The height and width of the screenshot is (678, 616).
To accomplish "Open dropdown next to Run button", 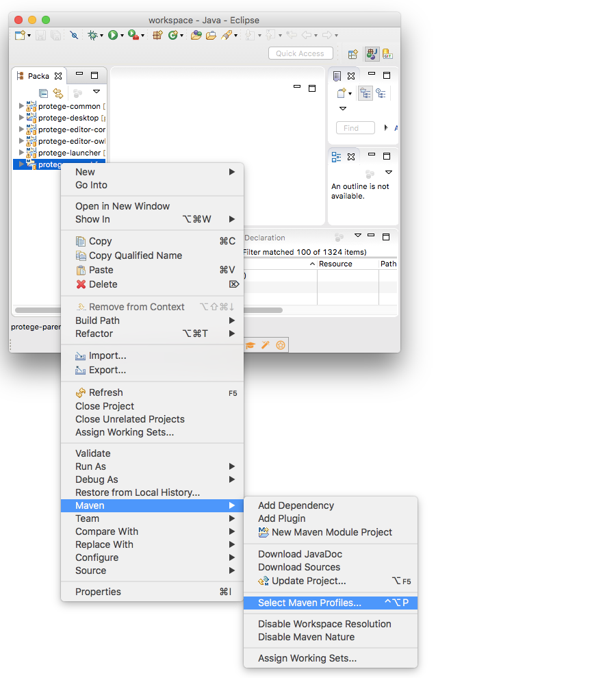I will (x=123, y=36).
